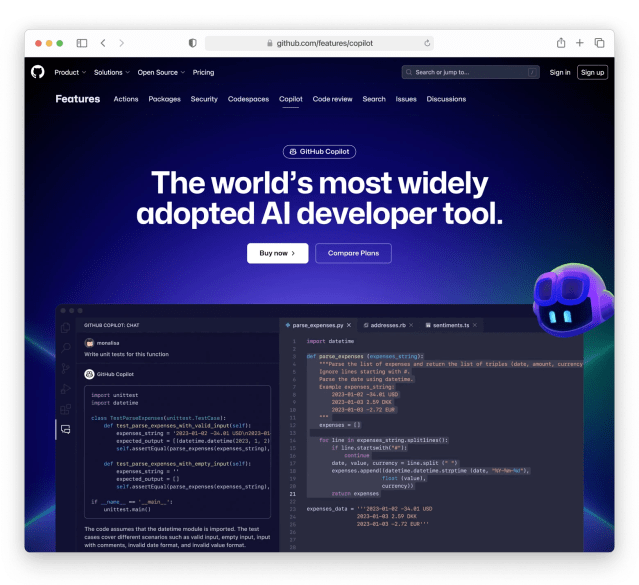Open source control icon in editor sidebar

[x=65, y=368]
